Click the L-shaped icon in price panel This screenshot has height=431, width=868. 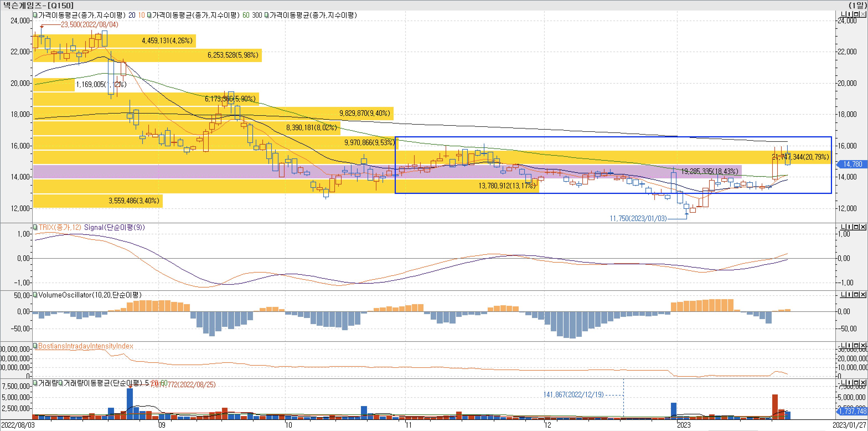pos(843,14)
